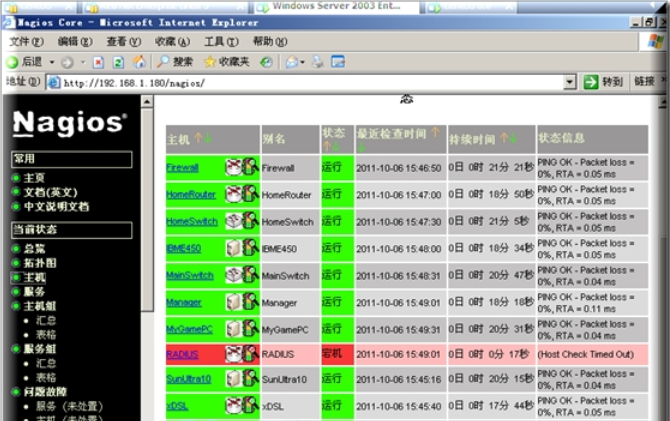
Task: Open the 编辑 menu
Action: 75,41
